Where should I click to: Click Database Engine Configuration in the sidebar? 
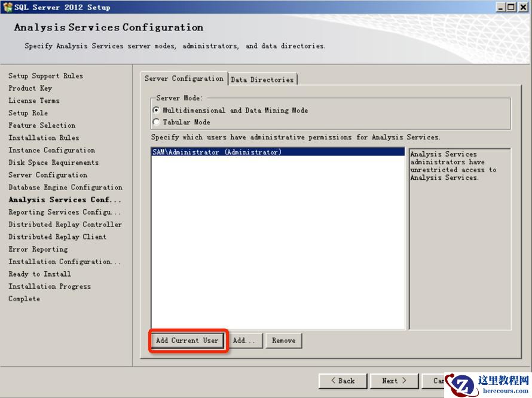pos(66,187)
